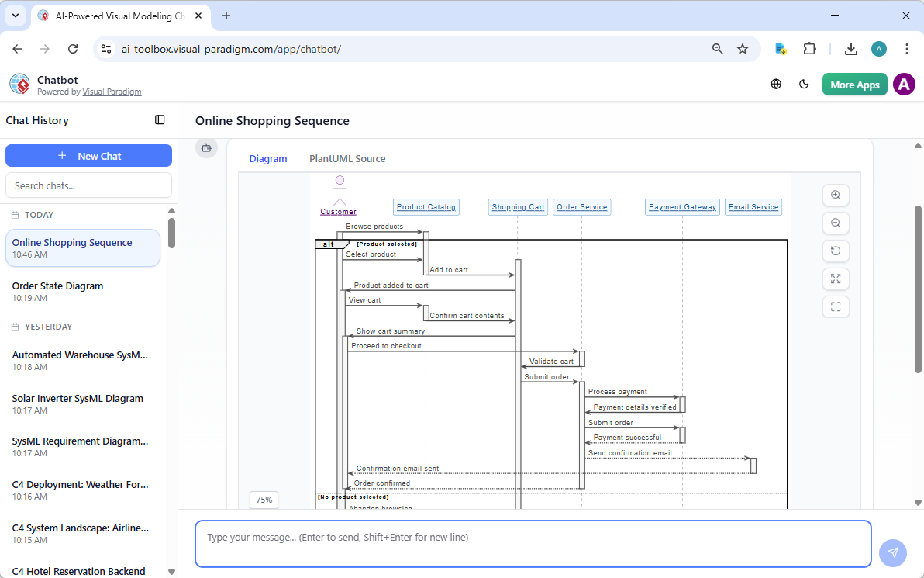Open the browser tab search chevron
924x578 pixels.
[x=15, y=16]
